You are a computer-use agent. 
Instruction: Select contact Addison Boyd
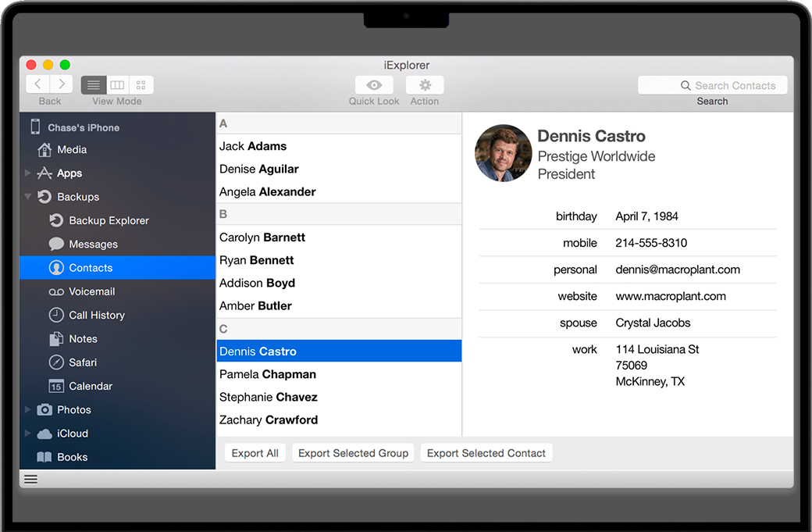[339, 283]
